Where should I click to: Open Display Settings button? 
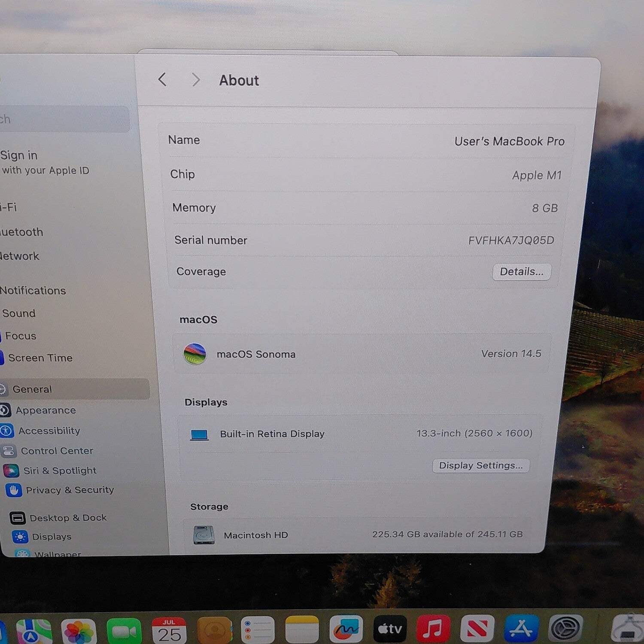tap(481, 465)
